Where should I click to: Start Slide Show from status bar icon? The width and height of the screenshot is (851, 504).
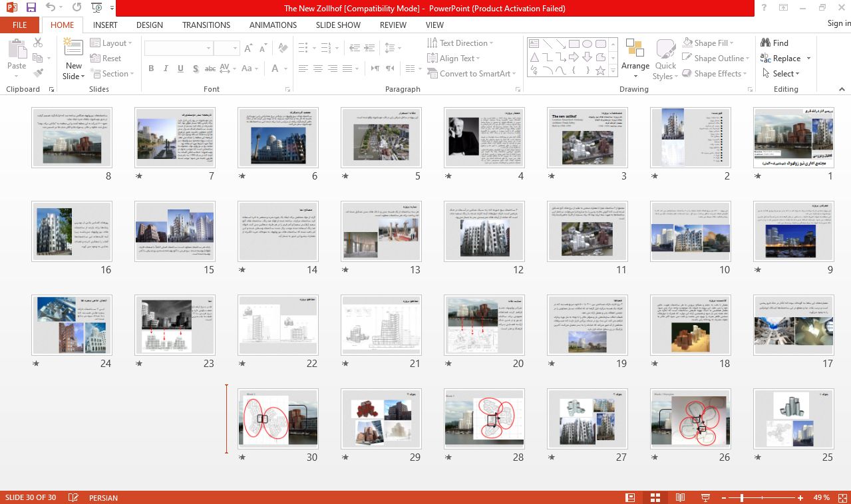click(705, 497)
